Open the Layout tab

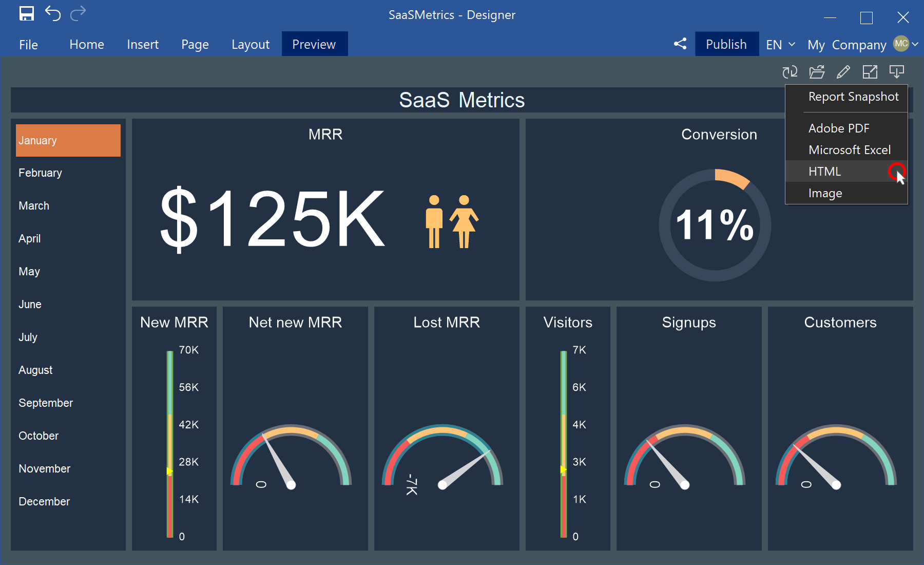(251, 45)
